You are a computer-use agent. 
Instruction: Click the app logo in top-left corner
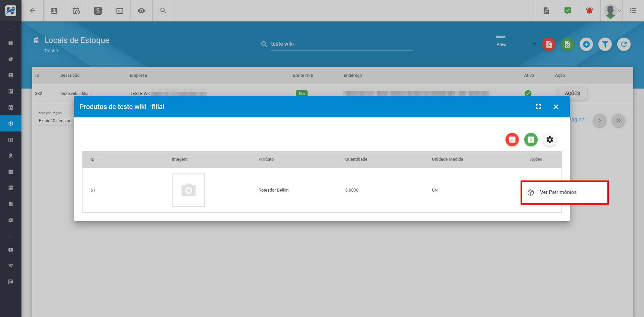point(11,11)
